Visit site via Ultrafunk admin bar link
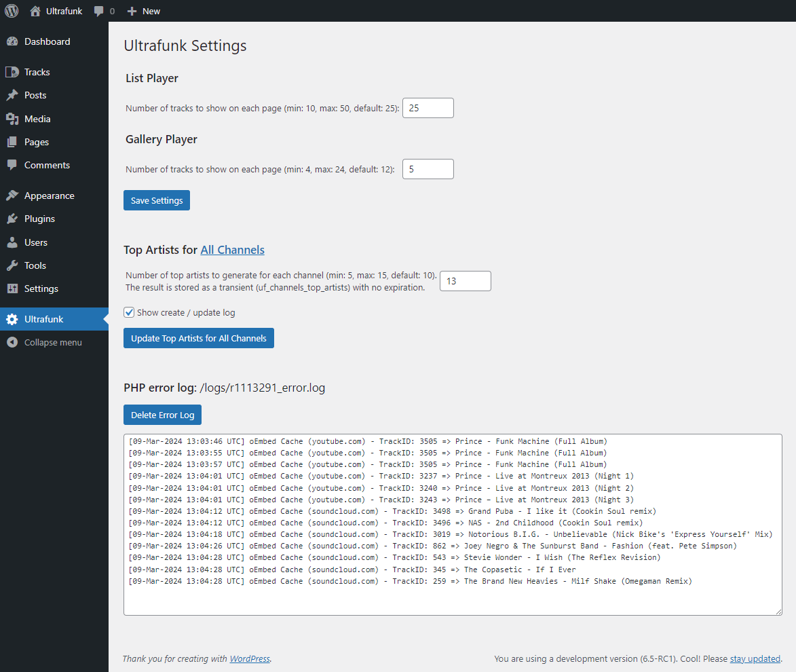The image size is (796, 672). (x=56, y=11)
